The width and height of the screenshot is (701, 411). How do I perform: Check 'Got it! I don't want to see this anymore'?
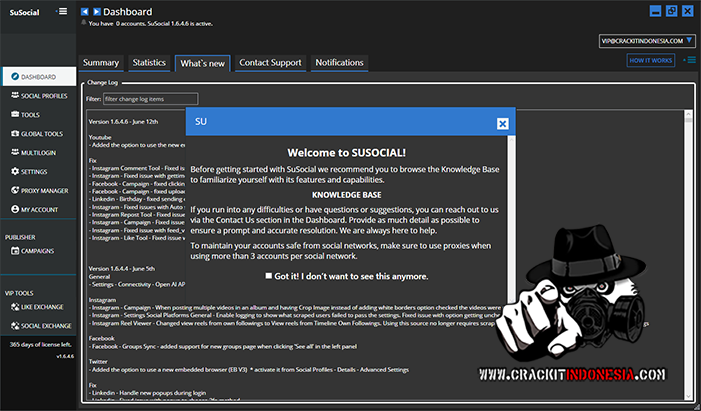(x=270, y=276)
